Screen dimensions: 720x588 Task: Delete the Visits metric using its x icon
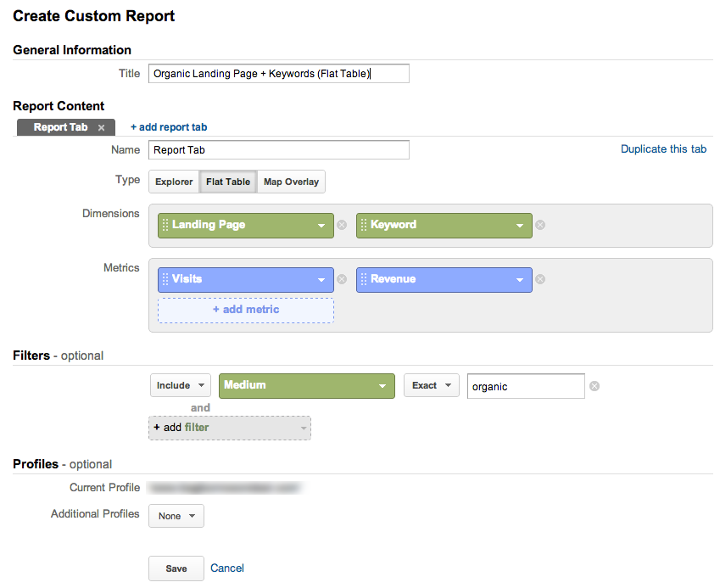click(x=342, y=279)
